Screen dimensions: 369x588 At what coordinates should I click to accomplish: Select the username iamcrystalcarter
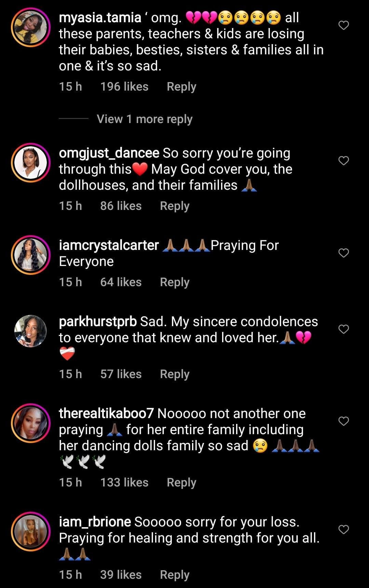pyautogui.click(x=109, y=245)
